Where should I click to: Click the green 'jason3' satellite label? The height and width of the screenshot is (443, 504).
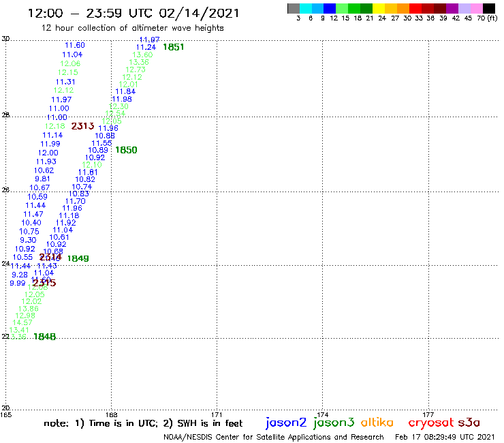334,423
